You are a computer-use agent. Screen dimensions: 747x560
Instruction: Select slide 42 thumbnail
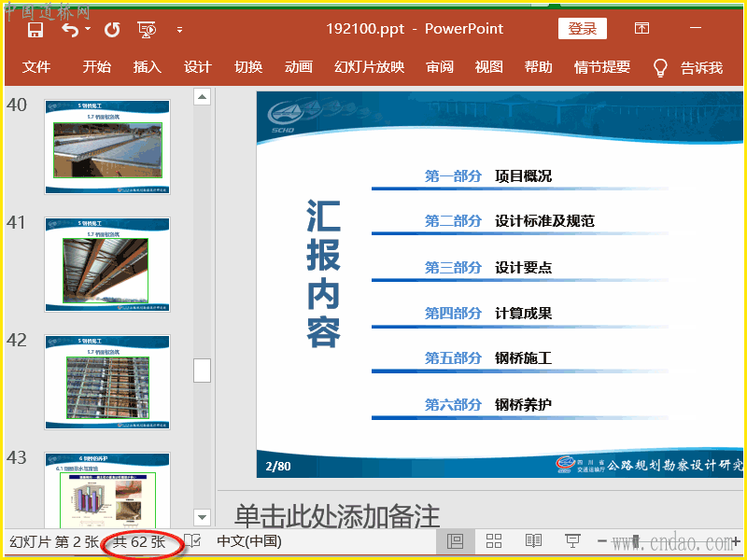pos(107,382)
